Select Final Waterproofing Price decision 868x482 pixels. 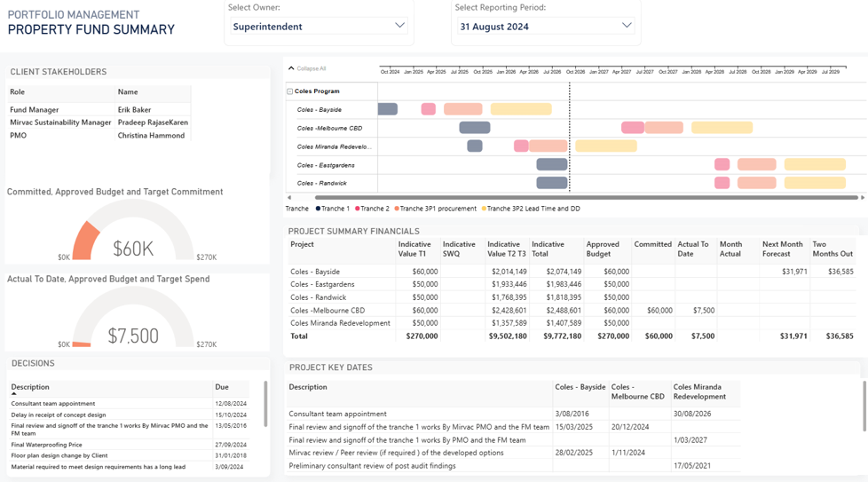click(x=130, y=445)
